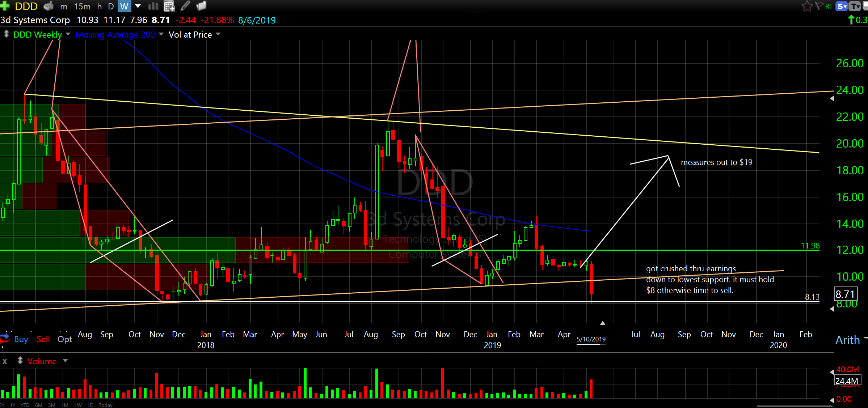The width and height of the screenshot is (868, 408).
Task: Click the blue Buy button
Action: (x=21, y=339)
